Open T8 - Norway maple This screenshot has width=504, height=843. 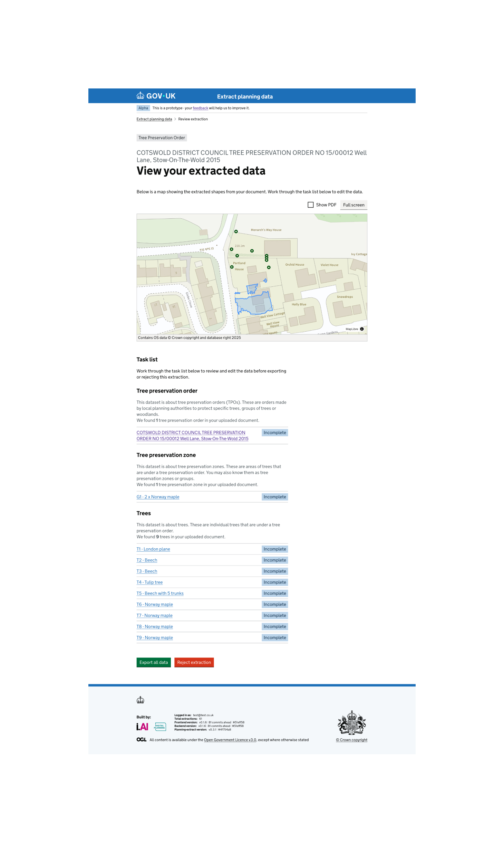(155, 626)
